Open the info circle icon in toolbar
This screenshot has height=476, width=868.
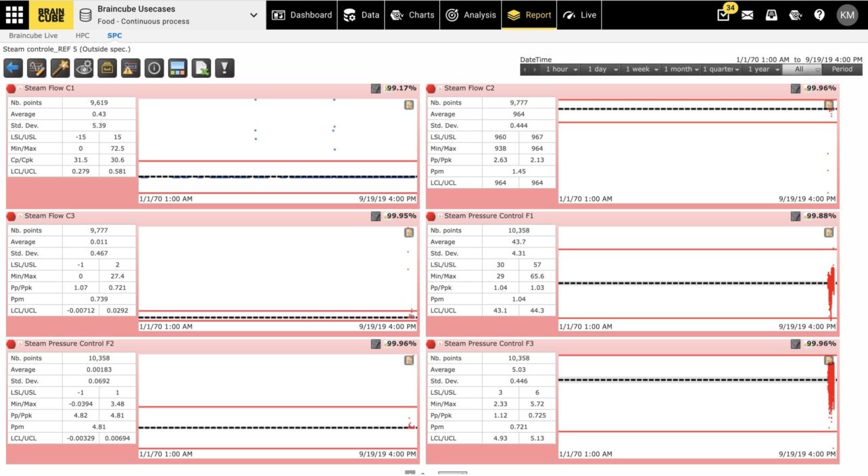coord(154,68)
